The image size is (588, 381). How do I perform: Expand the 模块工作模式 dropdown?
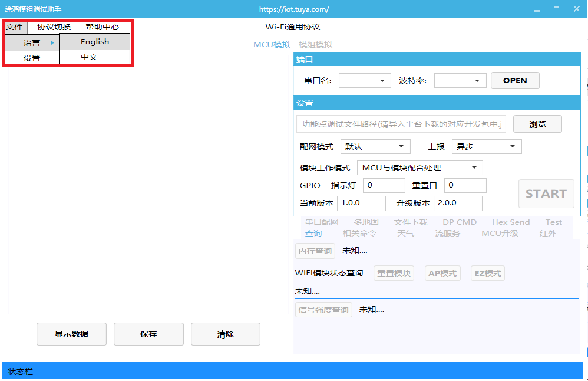coord(420,167)
